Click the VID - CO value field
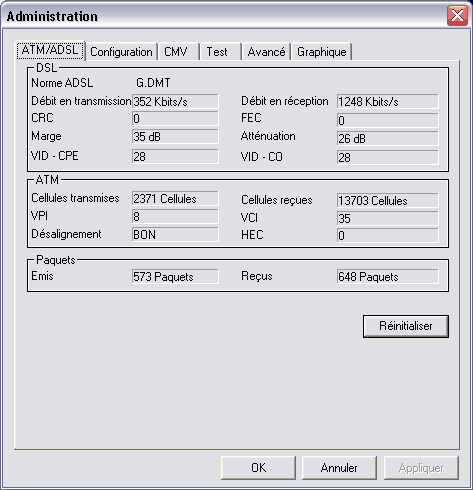473x490 pixels. pos(387,157)
